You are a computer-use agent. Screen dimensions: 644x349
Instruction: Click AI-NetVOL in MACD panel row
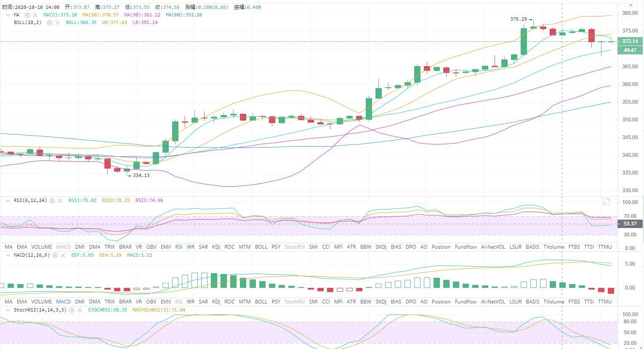(493, 302)
